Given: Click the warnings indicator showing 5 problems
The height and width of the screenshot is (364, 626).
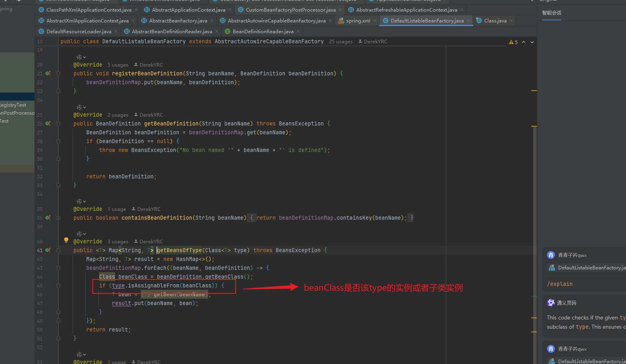Looking at the screenshot, I should point(513,42).
